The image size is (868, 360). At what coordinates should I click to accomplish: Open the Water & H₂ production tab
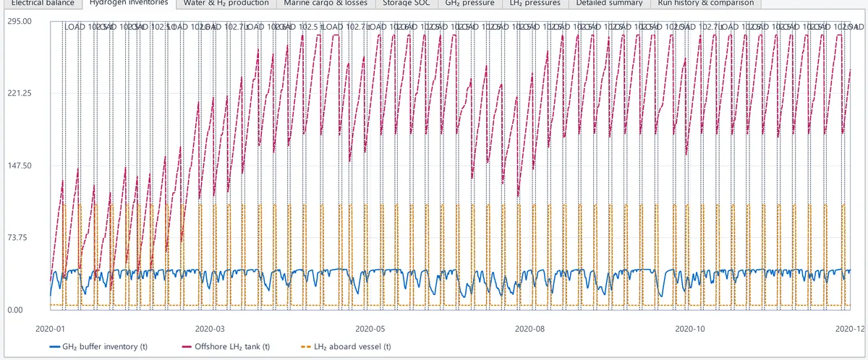(226, 4)
